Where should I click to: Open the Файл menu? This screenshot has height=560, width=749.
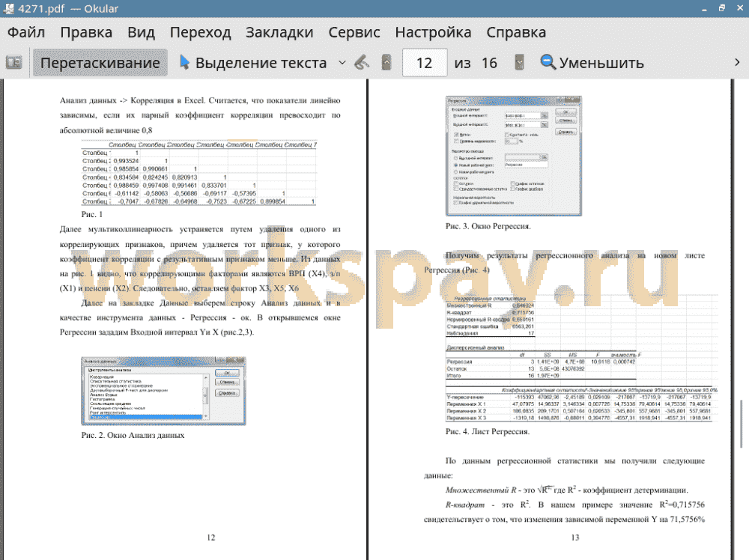26,32
